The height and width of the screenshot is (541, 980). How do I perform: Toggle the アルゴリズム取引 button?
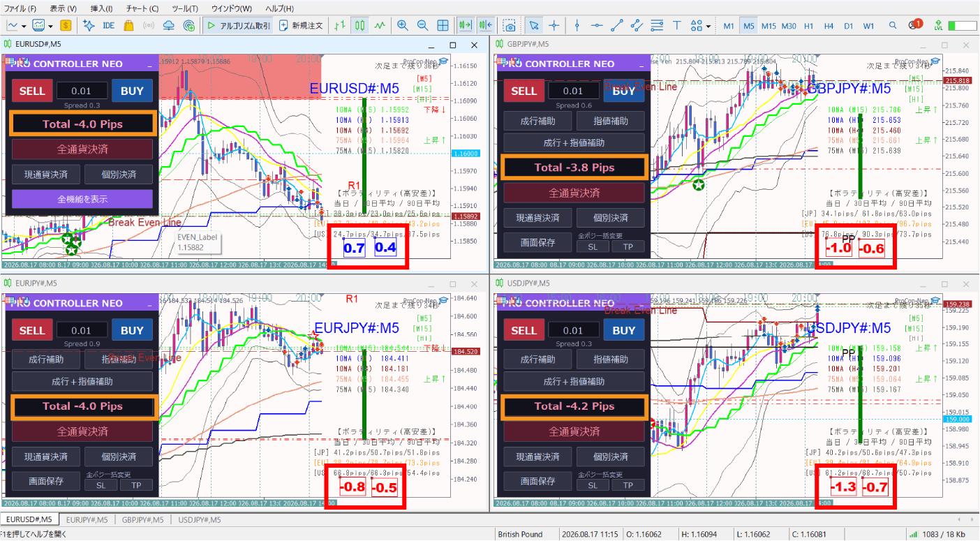click(x=238, y=25)
